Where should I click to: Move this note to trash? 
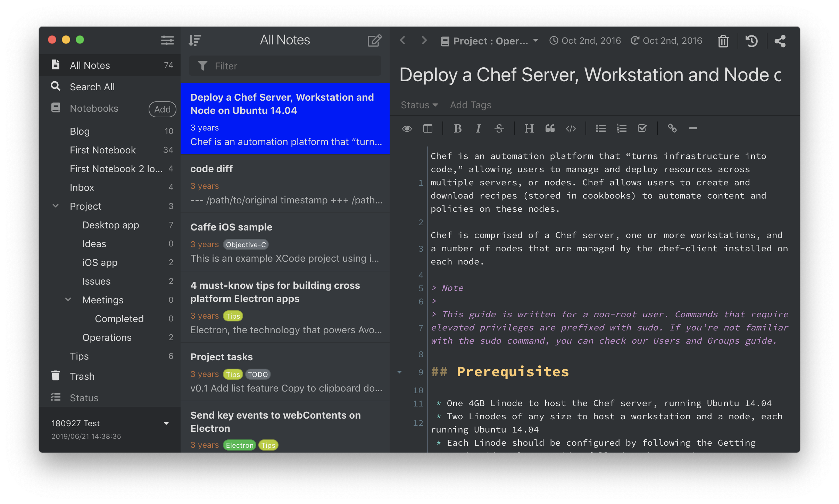pos(723,41)
